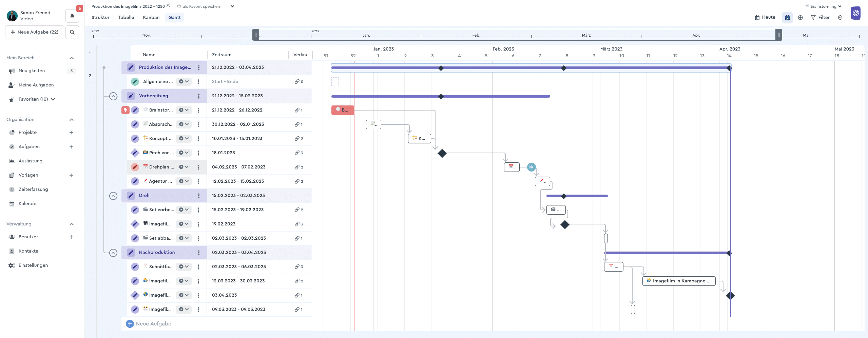
Task: Collapse the Organisation section
Action: (x=72, y=120)
